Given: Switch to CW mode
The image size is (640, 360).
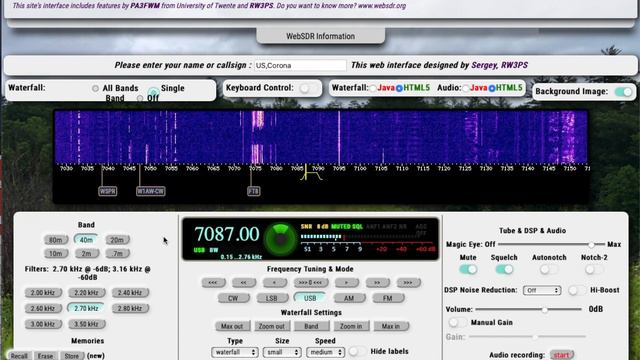Looking at the screenshot, I should 233,298.
